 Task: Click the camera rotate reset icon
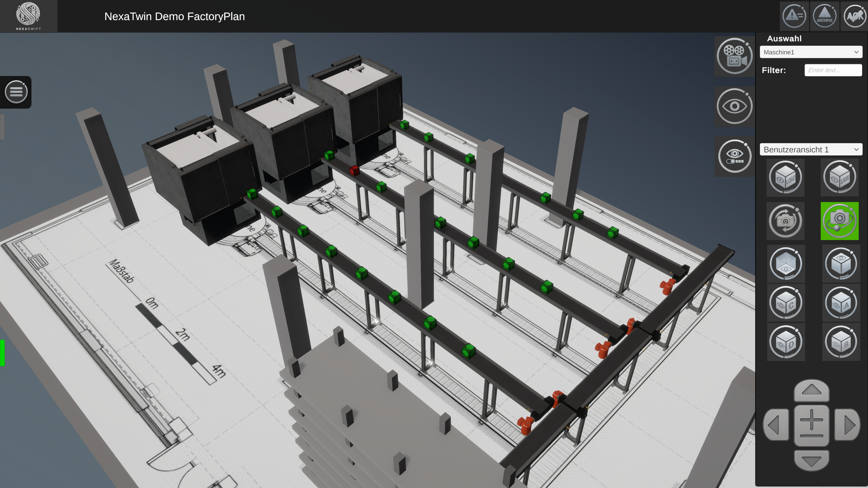point(785,221)
